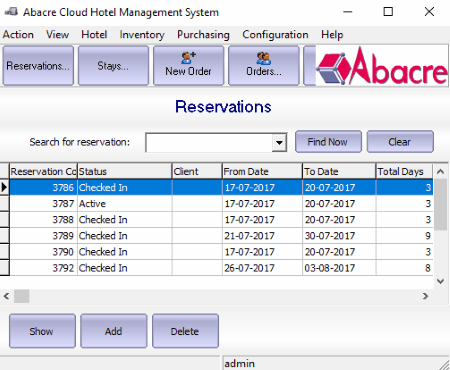Click the Clear button
450x370 pixels.
point(400,142)
